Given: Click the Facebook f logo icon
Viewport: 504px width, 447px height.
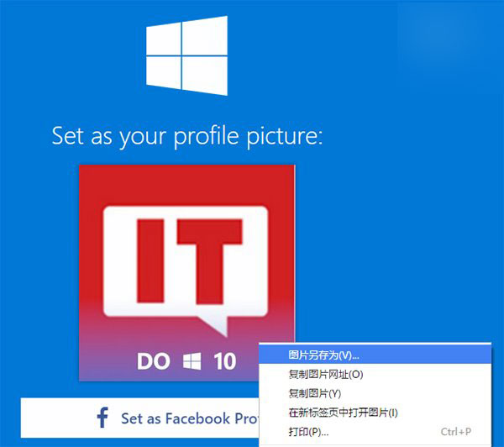Looking at the screenshot, I should [x=102, y=418].
